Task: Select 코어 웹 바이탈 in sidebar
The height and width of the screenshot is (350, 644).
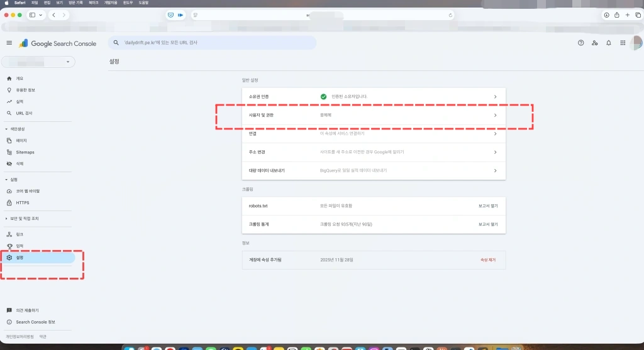Action: click(x=28, y=191)
